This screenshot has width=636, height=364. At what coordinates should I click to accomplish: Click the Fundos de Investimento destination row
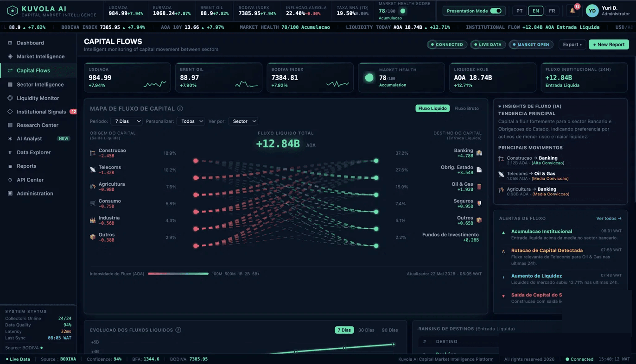451,237
